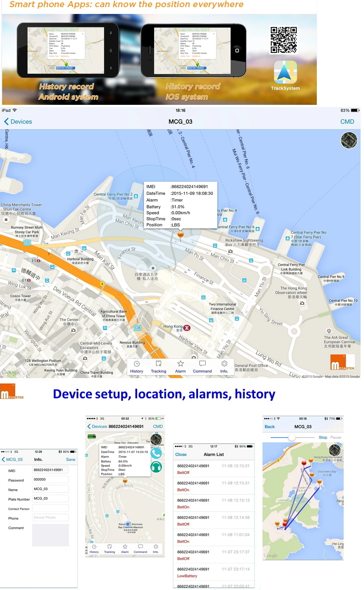This screenshot has height=590, width=364.
Task: Close the Alarm List
Action: click(181, 454)
